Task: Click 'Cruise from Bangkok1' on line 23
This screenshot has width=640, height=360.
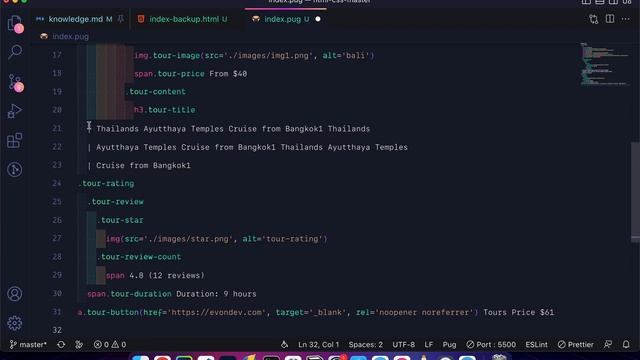Action: point(143,165)
